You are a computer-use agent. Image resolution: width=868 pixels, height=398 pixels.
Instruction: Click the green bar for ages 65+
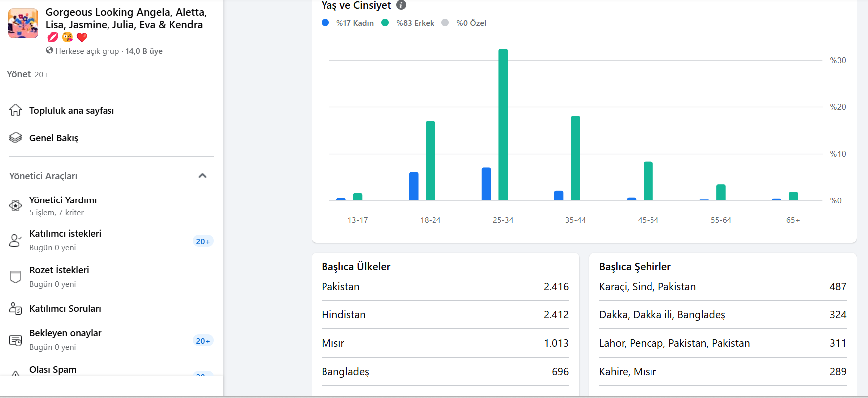(x=793, y=196)
